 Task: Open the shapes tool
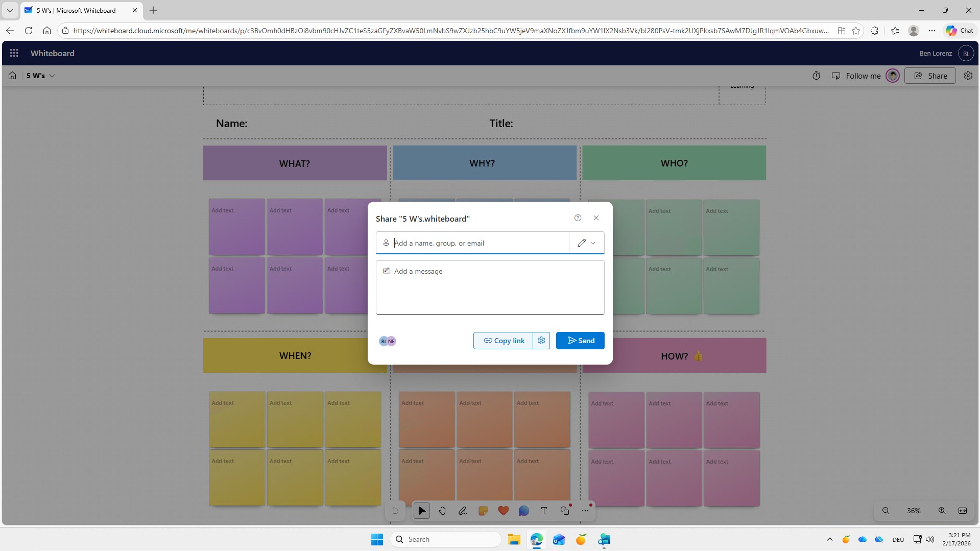click(x=565, y=511)
